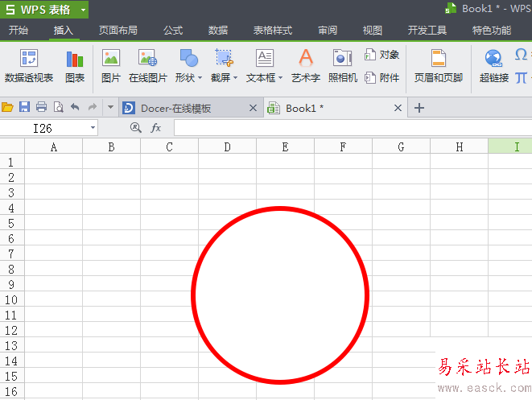Open the PivotTable (数据透视表) tool
Viewport: 532px width, 400px height.
coord(29,67)
